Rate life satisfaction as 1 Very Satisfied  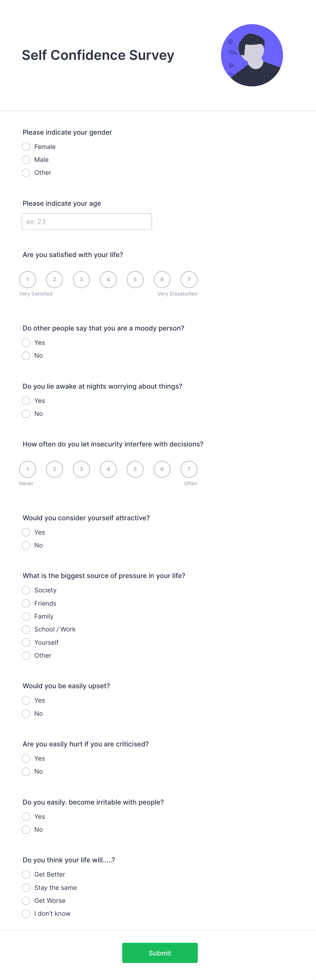click(x=28, y=279)
